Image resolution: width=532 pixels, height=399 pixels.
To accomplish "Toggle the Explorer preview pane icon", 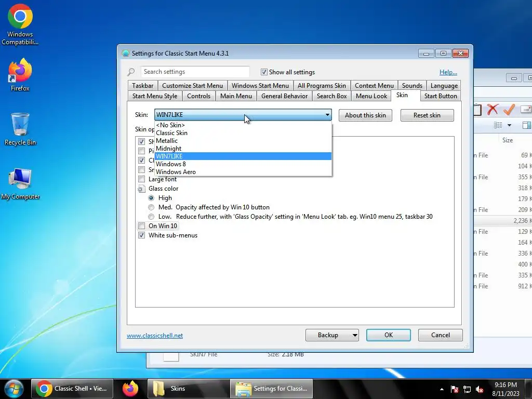I will 527,125.
